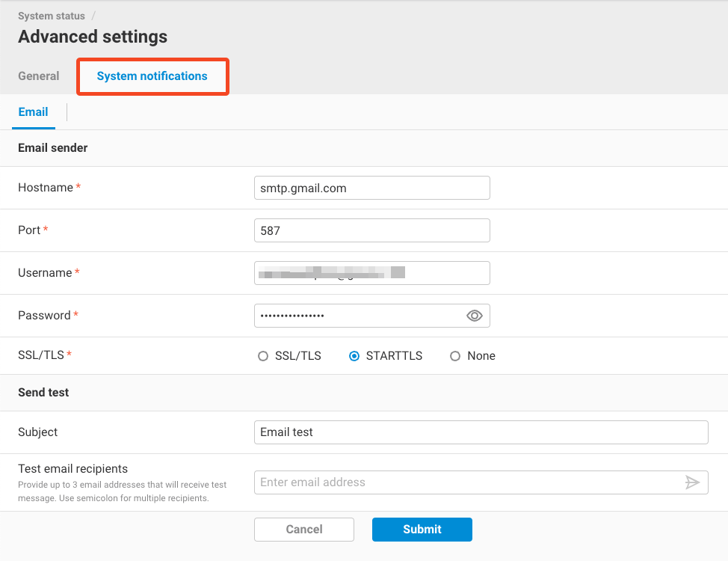Click into the Port field showing 587
The width and height of the screenshot is (728, 561).
(x=371, y=230)
